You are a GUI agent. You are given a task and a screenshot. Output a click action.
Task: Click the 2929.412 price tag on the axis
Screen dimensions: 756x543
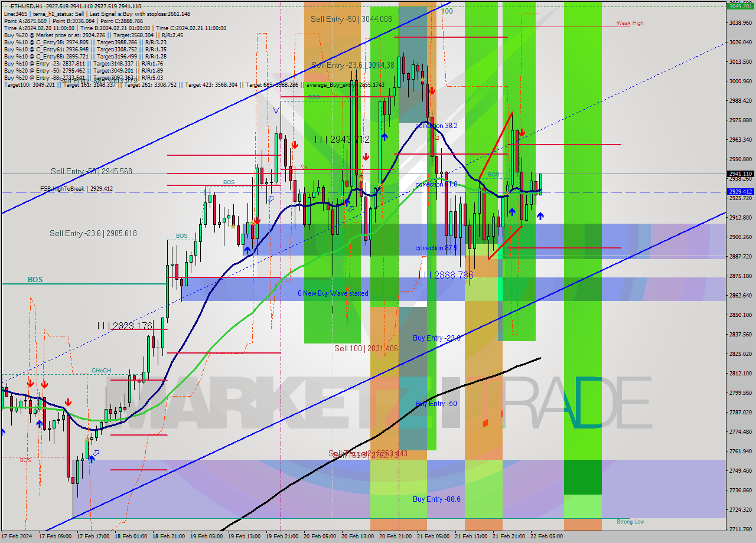741,192
